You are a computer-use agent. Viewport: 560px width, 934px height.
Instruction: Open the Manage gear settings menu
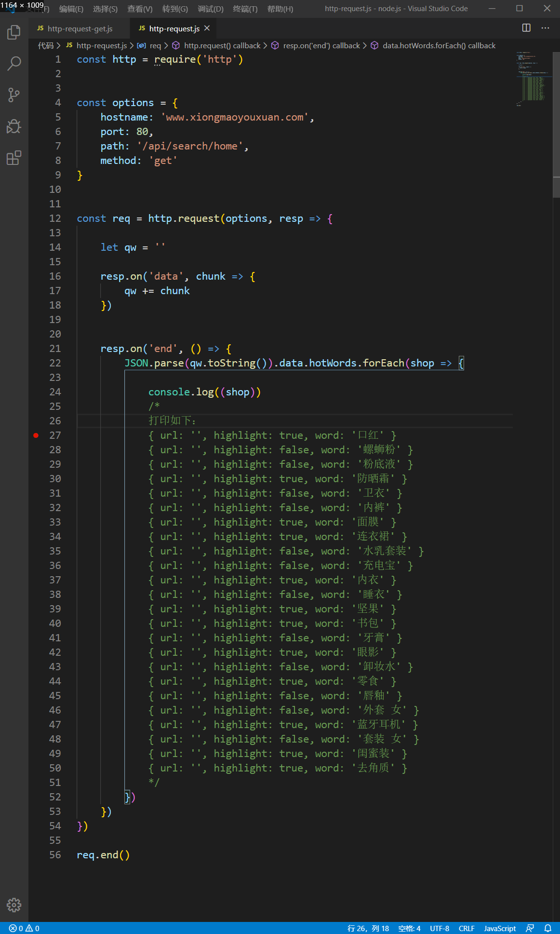point(14,905)
